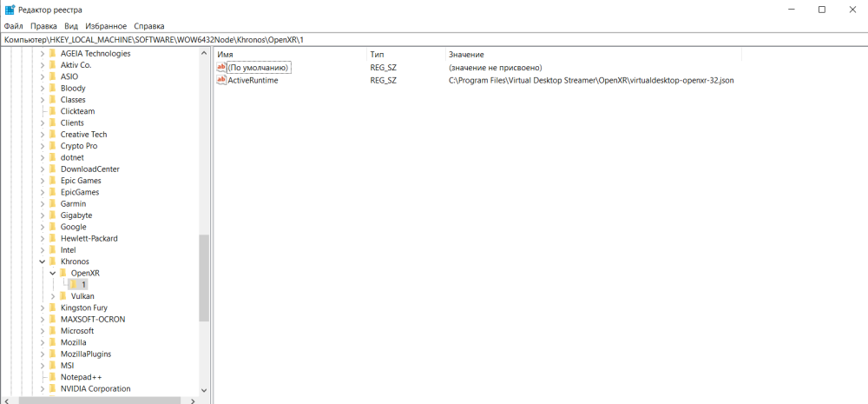
Task: Select the ActiveRuntime value name
Action: point(253,80)
